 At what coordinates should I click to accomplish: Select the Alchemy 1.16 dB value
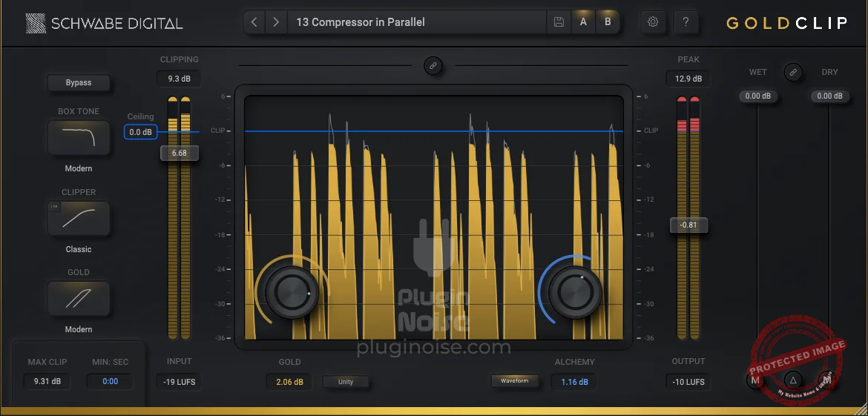[575, 382]
